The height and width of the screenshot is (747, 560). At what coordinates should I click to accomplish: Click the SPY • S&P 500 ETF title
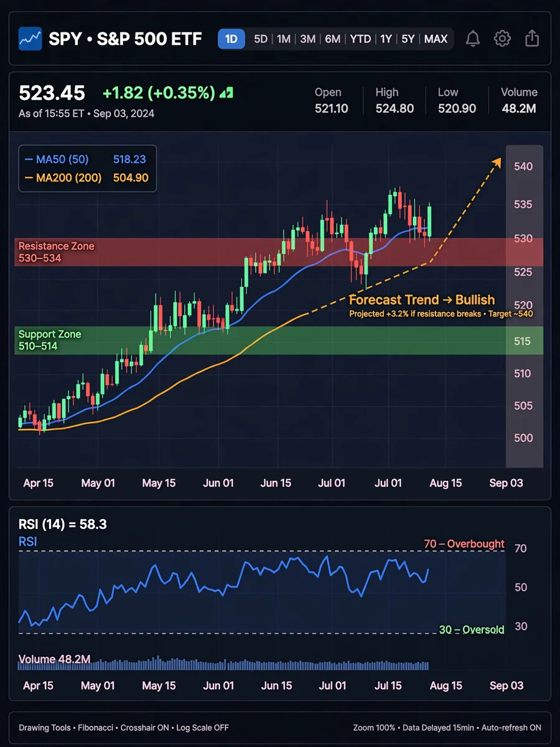coord(125,39)
